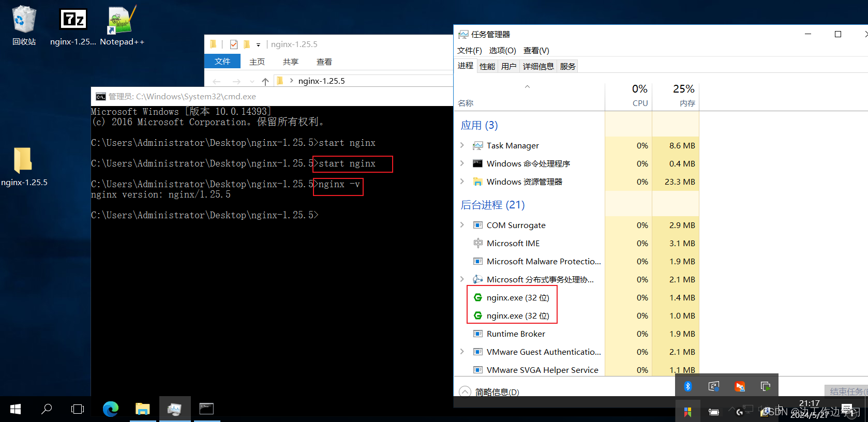Click the Windows 命令处理程序 process icon
Screen dimensions: 868x422
pyautogui.click(x=478, y=164)
